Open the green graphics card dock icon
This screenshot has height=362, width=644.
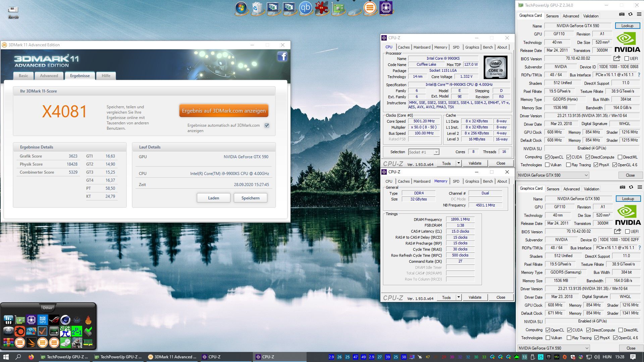point(338,8)
